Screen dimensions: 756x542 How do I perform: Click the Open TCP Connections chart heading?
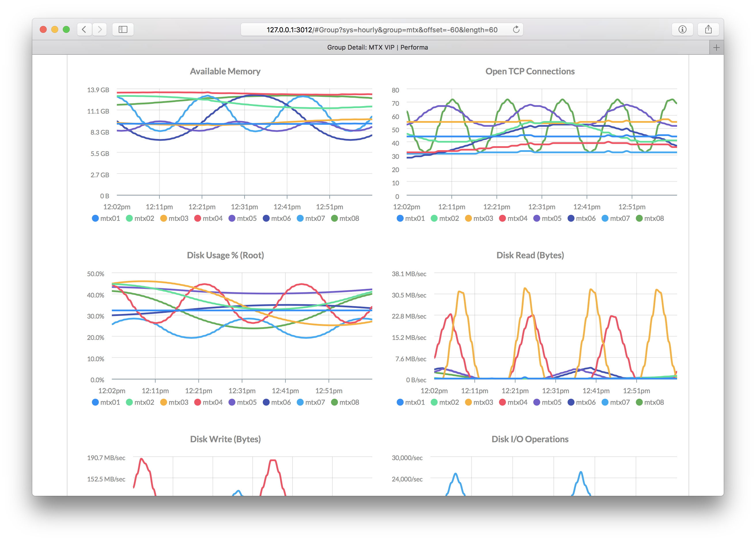point(530,71)
